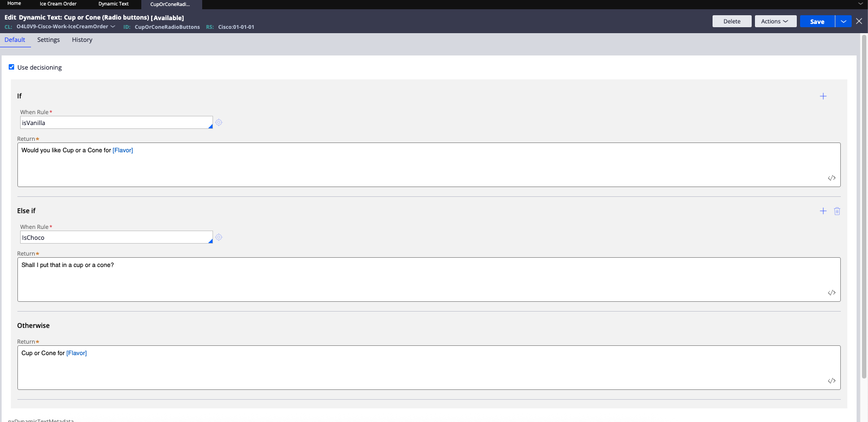Save the dynamic text rule
This screenshot has width=868, height=422.
click(817, 21)
